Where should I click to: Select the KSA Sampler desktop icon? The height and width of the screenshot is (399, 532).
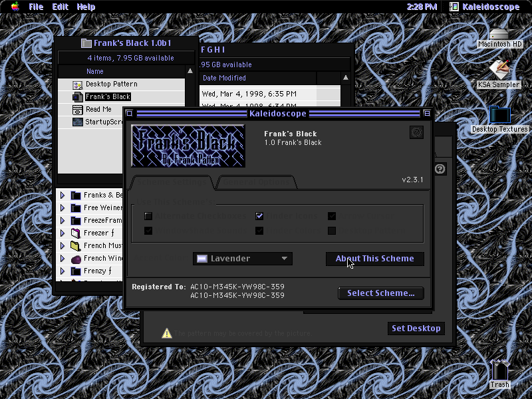(499, 70)
